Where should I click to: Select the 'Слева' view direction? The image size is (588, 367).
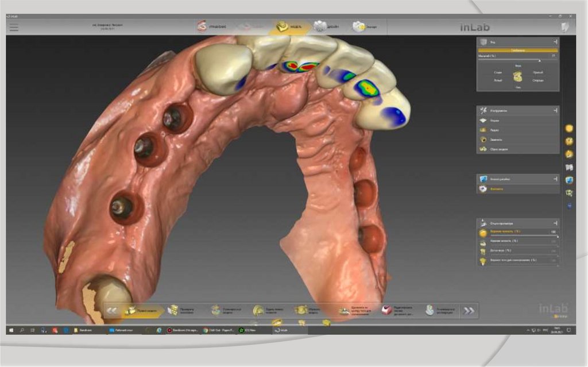pos(498,72)
